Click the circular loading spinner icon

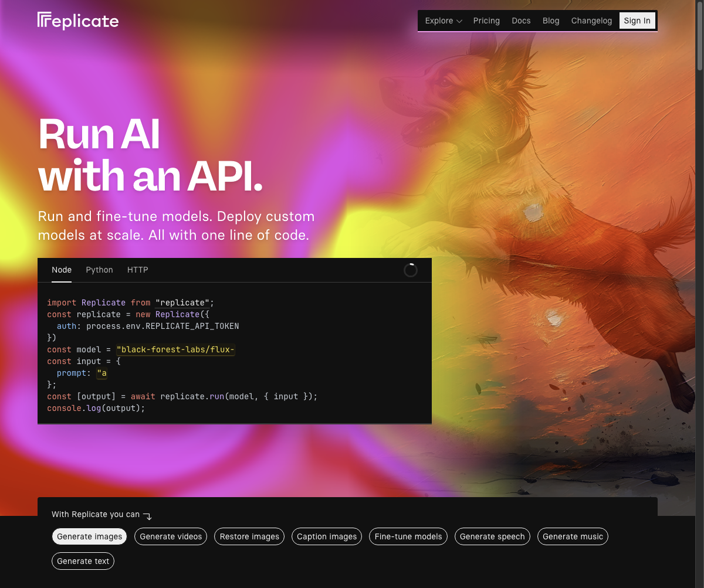(x=411, y=270)
